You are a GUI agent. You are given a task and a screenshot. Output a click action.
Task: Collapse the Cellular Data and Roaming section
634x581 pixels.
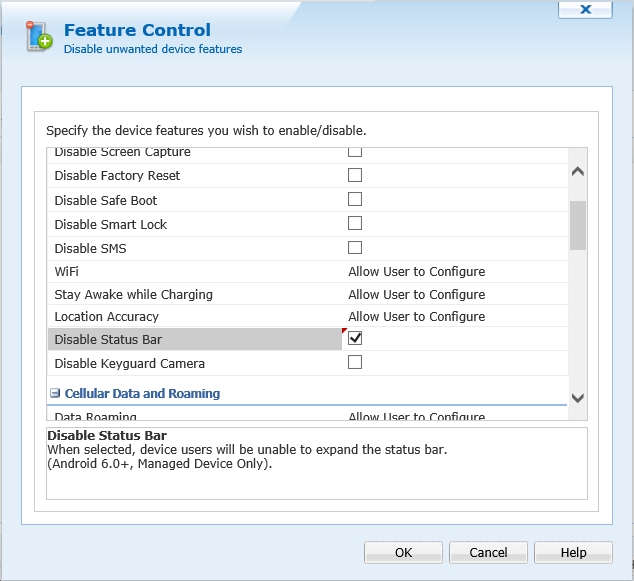point(57,394)
